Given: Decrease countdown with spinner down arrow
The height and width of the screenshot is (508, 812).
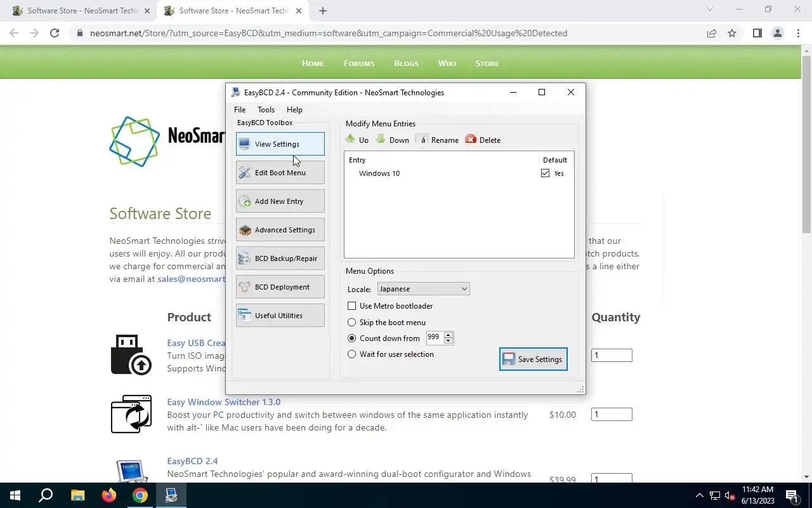Looking at the screenshot, I should click(x=449, y=341).
